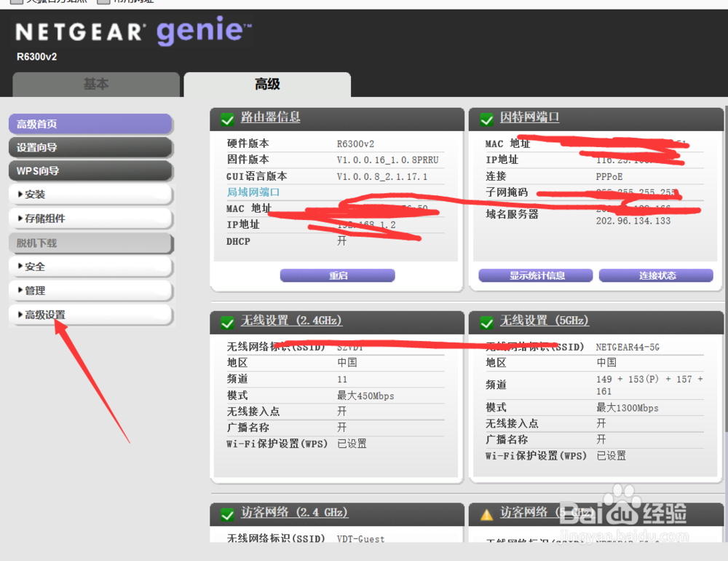Click 2.4GHz mode 最大450Mbps

[365, 396]
